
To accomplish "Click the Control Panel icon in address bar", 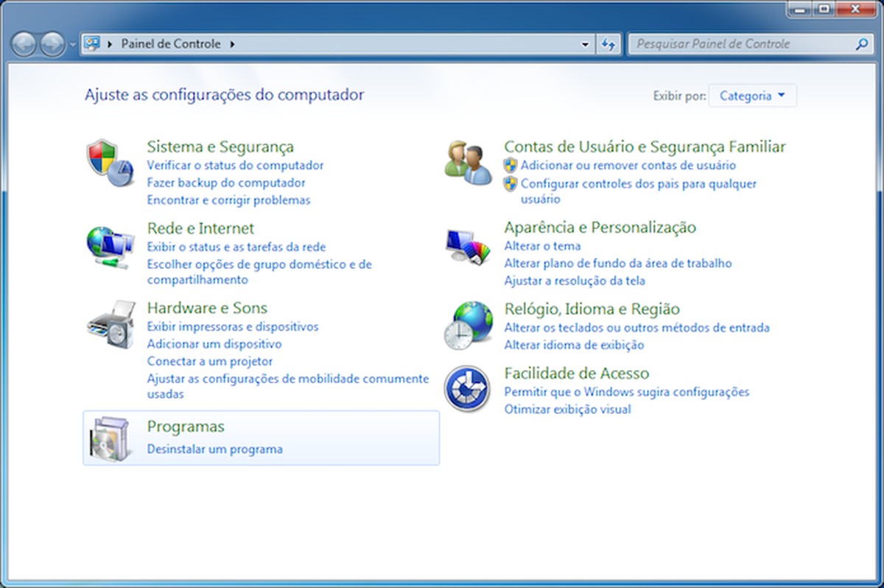I will (92, 43).
